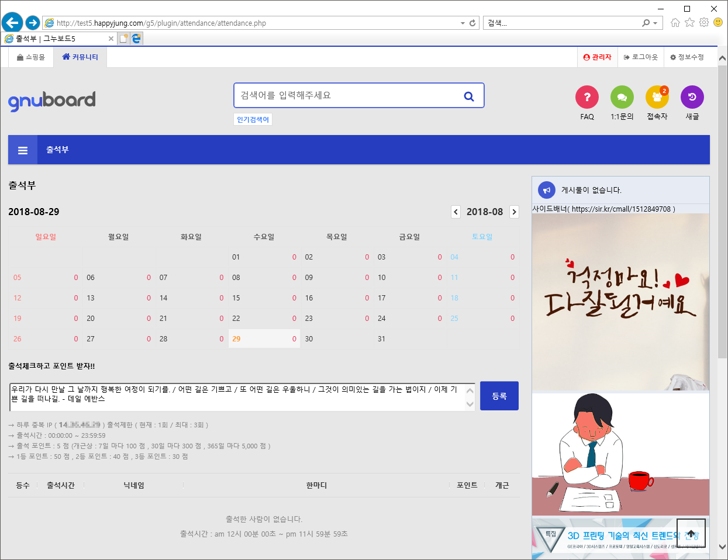Click the search magnifier icon
Image resolution: width=728 pixels, height=560 pixels.
coord(468,96)
